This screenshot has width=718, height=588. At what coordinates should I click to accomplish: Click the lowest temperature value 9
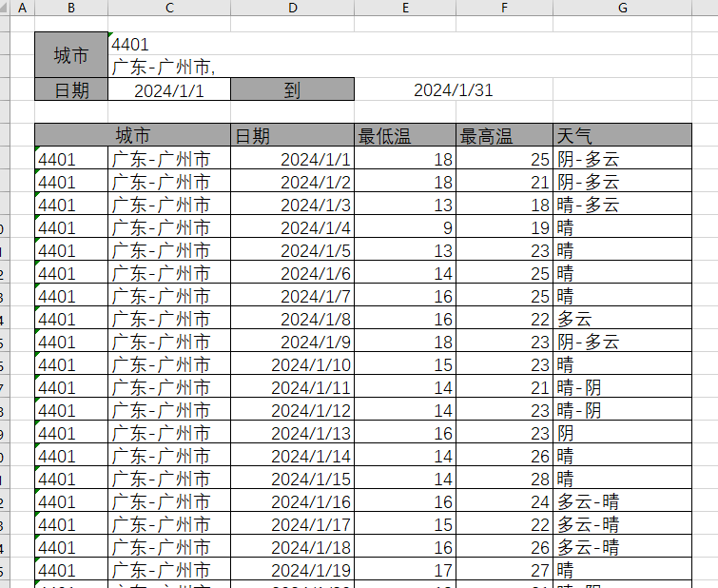tap(405, 227)
